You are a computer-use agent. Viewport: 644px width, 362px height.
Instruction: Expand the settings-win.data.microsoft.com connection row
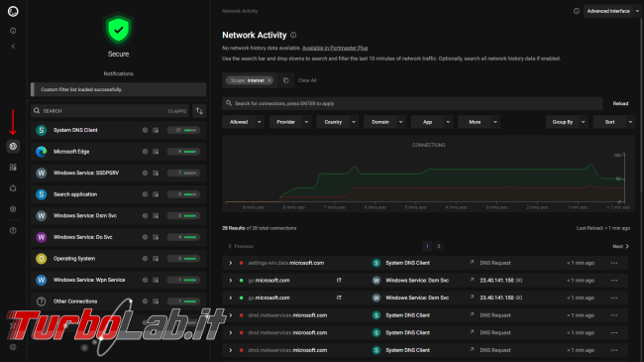231,263
